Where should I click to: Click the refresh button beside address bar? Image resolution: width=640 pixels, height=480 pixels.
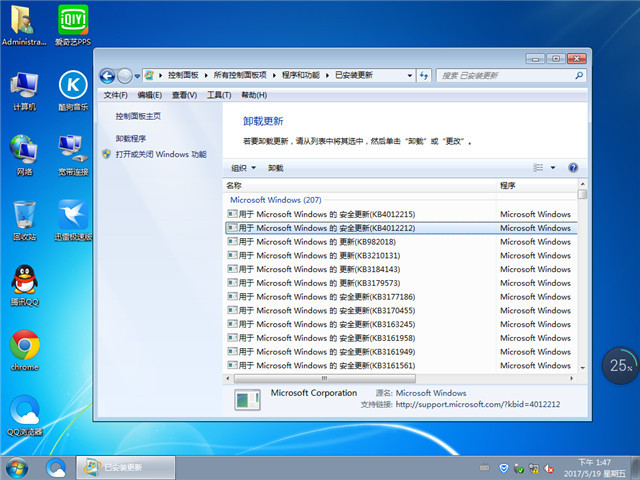[x=424, y=76]
